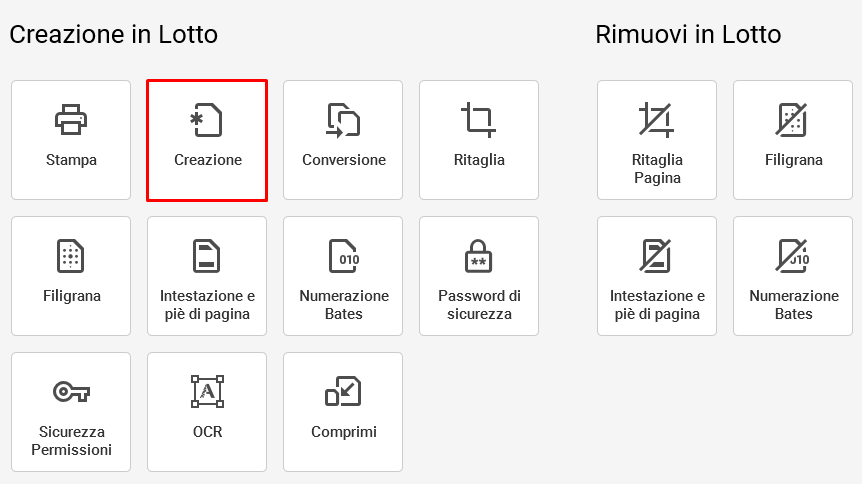Click the Sicurezza Permissioni label text
Viewport: 862px width, 484px height.
(x=71, y=441)
